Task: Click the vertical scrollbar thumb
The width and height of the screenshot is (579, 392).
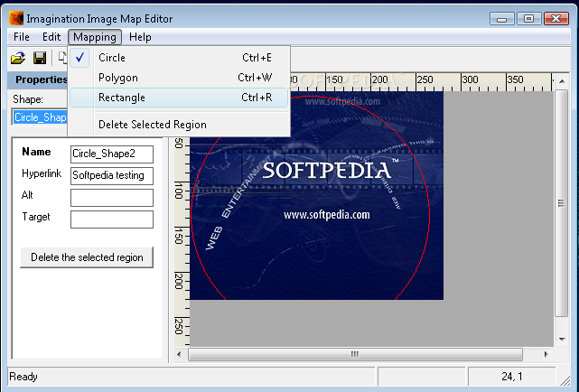Action: coord(562,203)
